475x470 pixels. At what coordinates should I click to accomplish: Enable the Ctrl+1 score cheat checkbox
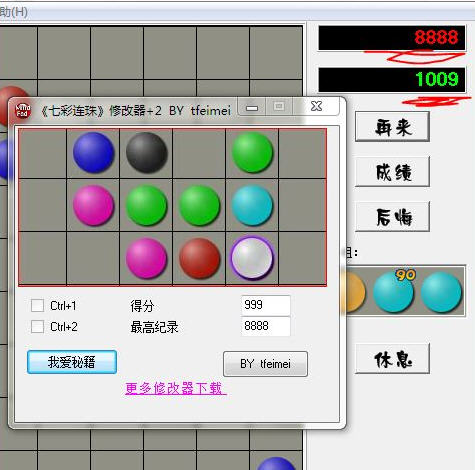[37, 305]
